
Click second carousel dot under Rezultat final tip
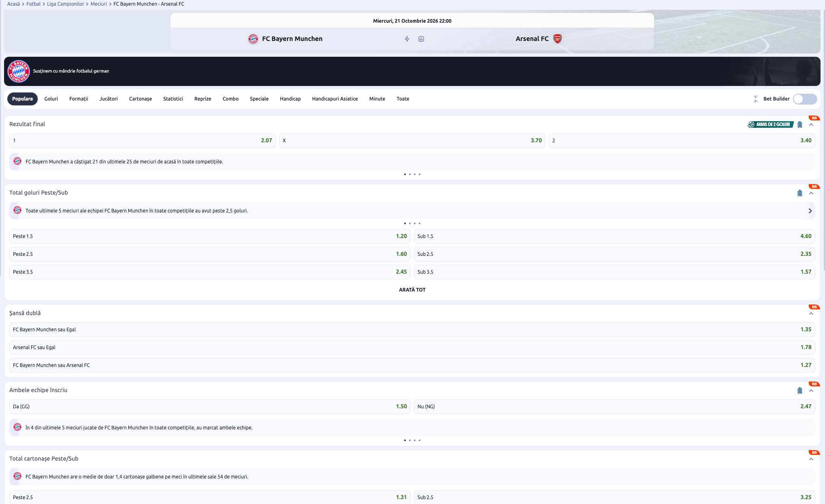tap(410, 174)
